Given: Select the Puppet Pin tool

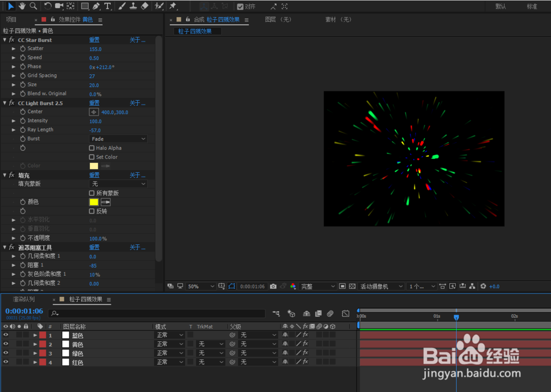Looking at the screenshot, I should coord(172,6).
